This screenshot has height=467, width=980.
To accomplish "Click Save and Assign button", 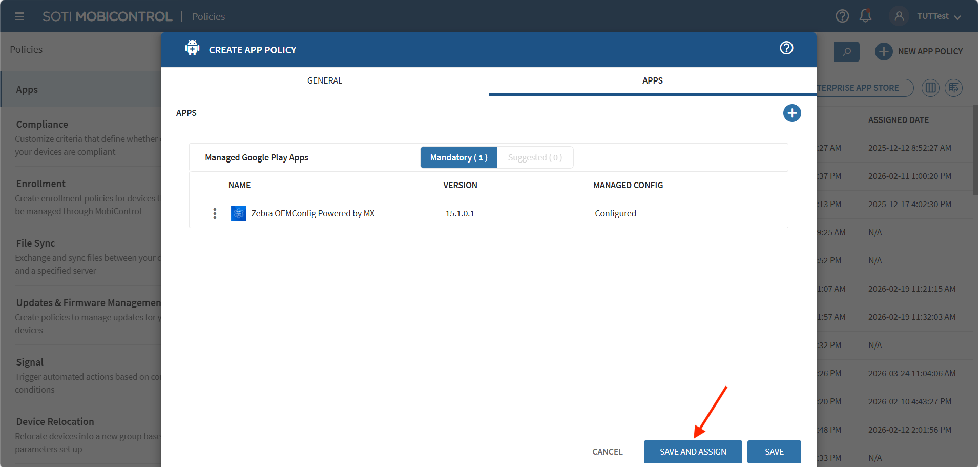I will point(693,452).
